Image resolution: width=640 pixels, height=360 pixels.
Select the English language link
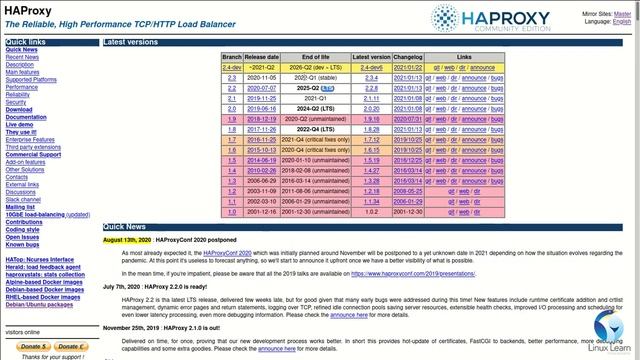[622, 22]
